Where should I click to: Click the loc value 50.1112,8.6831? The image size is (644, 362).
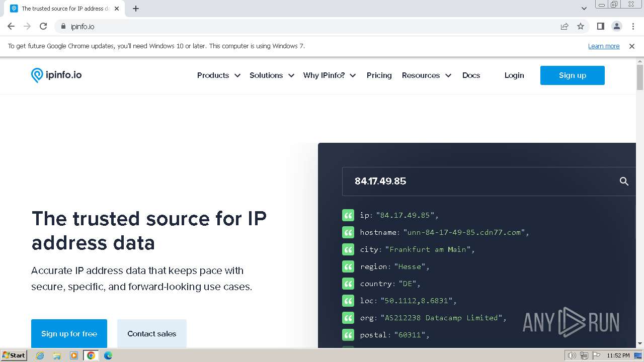417,301
